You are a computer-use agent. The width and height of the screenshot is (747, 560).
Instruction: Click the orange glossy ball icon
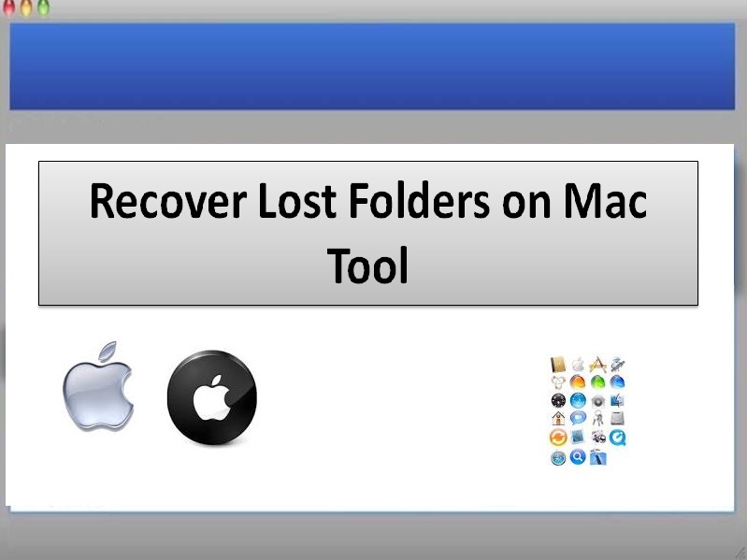click(578, 381)
